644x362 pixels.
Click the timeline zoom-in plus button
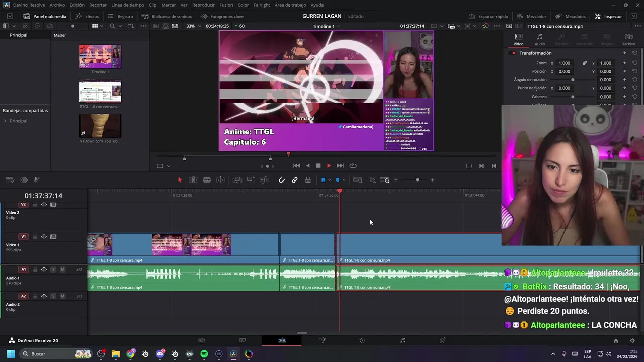(x=432, y=180)
